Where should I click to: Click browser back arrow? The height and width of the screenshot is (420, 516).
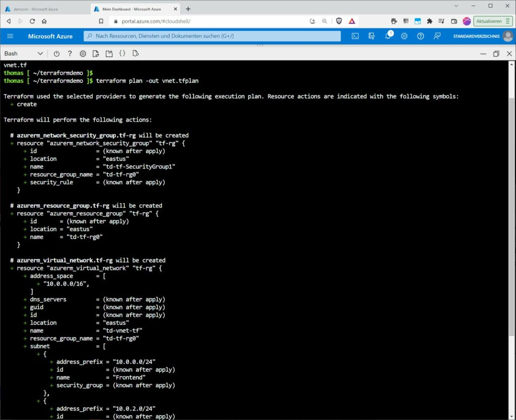tap(9, 21)
